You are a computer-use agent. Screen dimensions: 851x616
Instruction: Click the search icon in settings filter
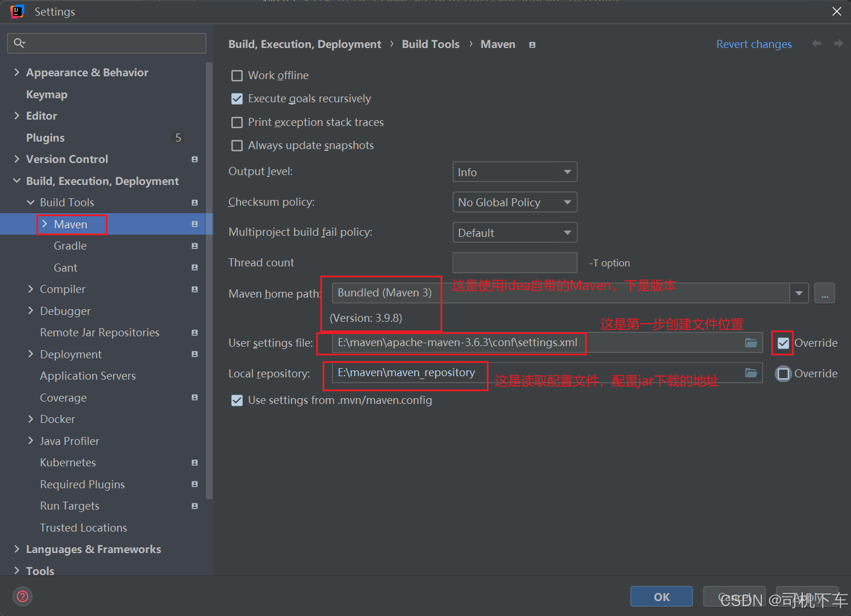[18, 43]
